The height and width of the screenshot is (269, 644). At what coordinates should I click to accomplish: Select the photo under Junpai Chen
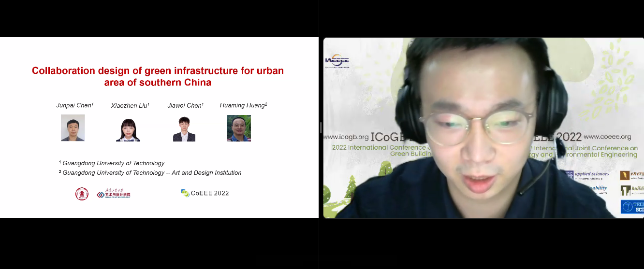pos(73,127)
